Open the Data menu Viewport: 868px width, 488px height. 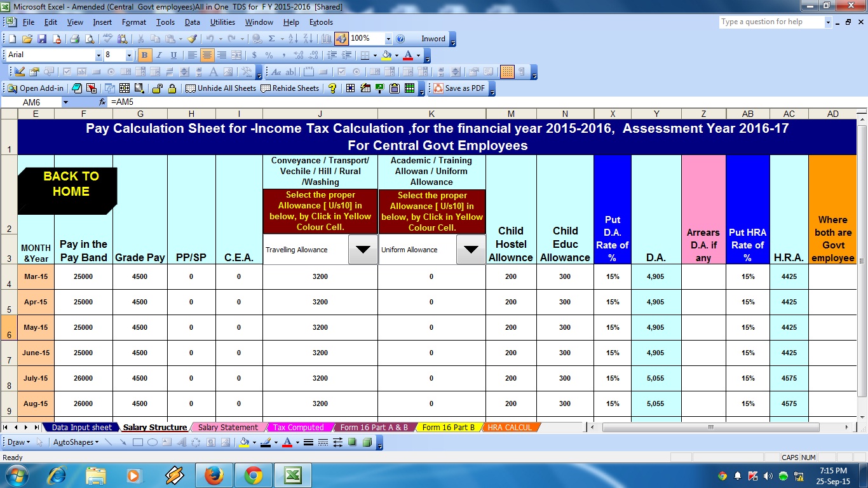[x=192, y=22]
